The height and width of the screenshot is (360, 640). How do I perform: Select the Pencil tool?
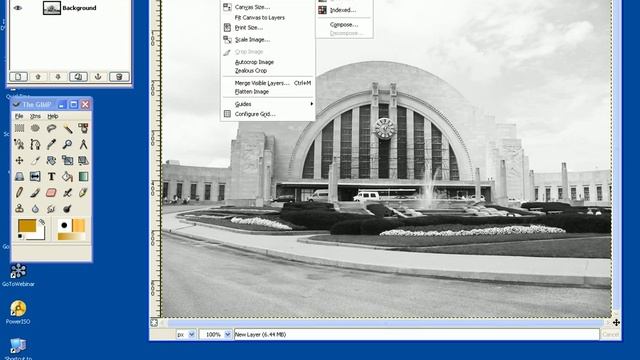coord(19,192)
